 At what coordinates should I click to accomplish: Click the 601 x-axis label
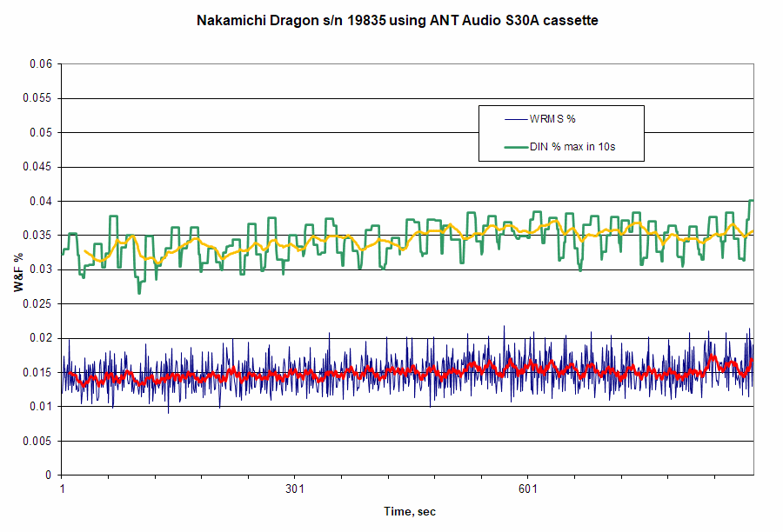[x=528, y=489]
